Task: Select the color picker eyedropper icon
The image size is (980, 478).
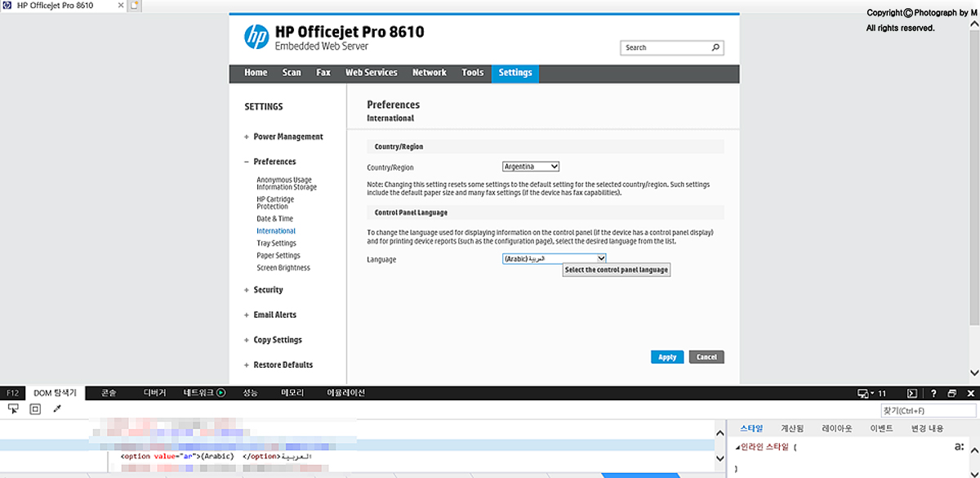Action: click(56, 409)
